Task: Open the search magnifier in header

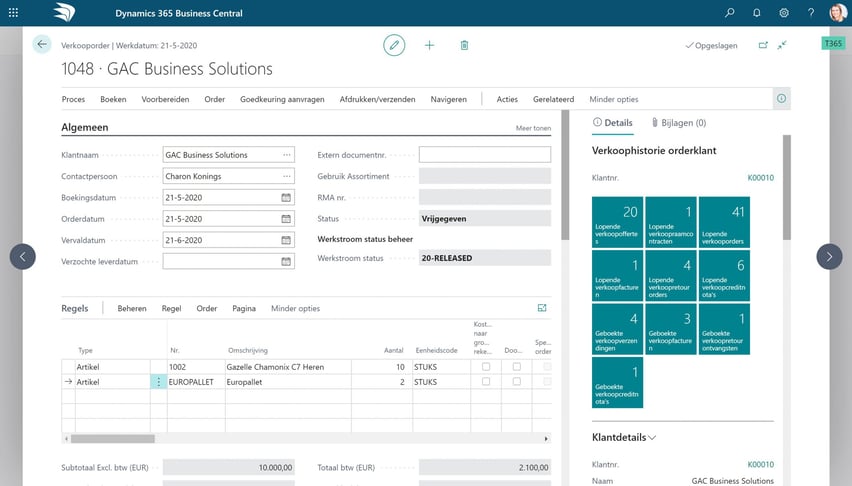Action: pos(730,13)
